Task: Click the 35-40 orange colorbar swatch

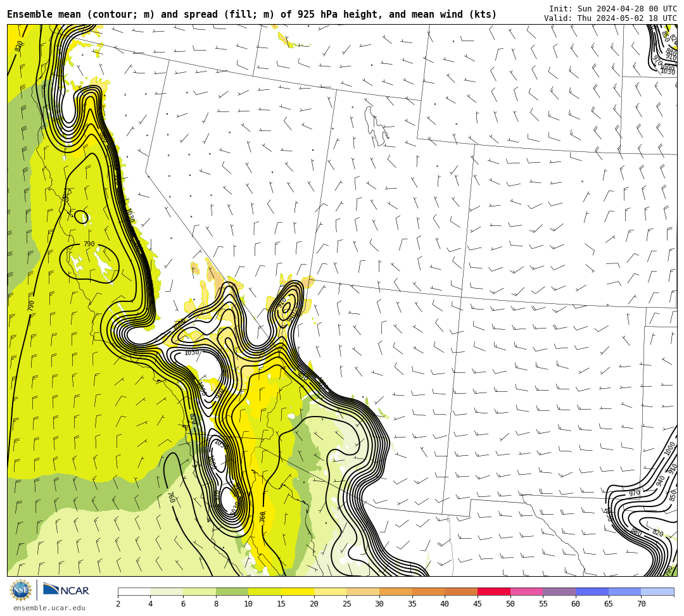Action: (428, 591)
